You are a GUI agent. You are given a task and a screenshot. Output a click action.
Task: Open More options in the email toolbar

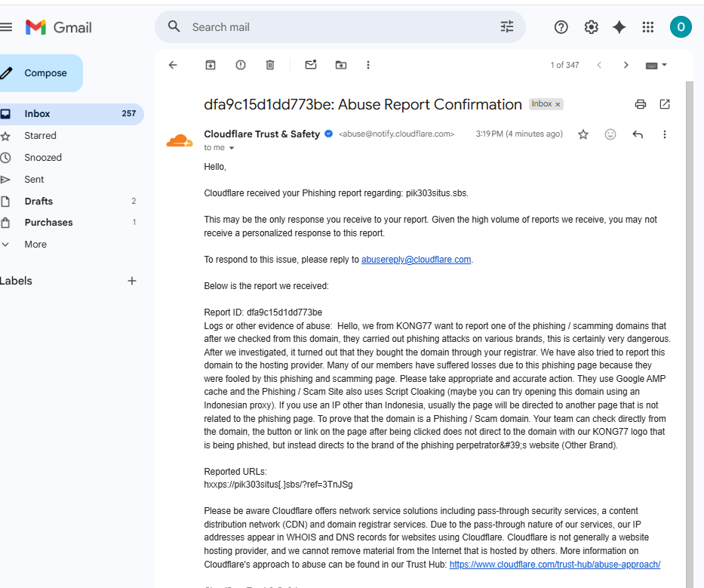(x=368, y=65)
